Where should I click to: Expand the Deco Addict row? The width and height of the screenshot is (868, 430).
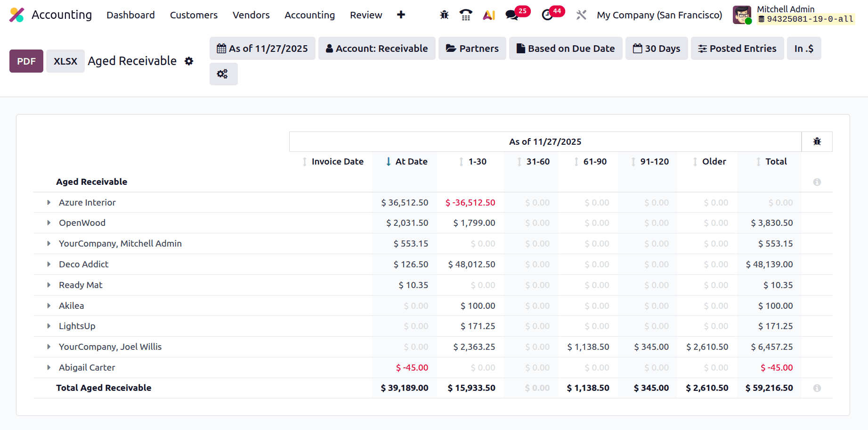coord(49,264)
